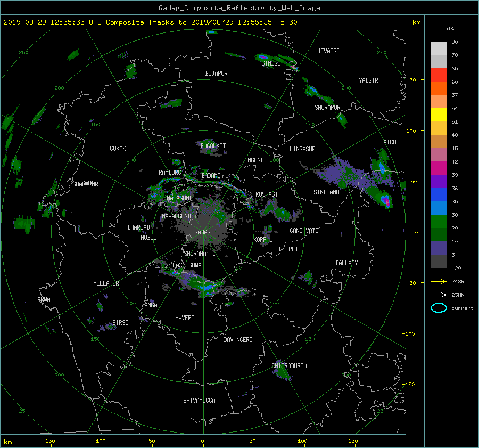
Task: Select the DHARWAD label
Action: 139,227
